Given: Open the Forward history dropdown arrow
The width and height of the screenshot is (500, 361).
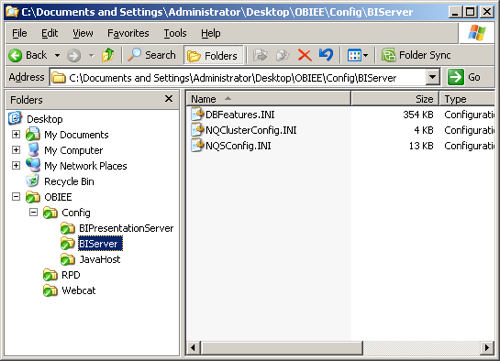Looking at the screenshot, I should [91, 55].
